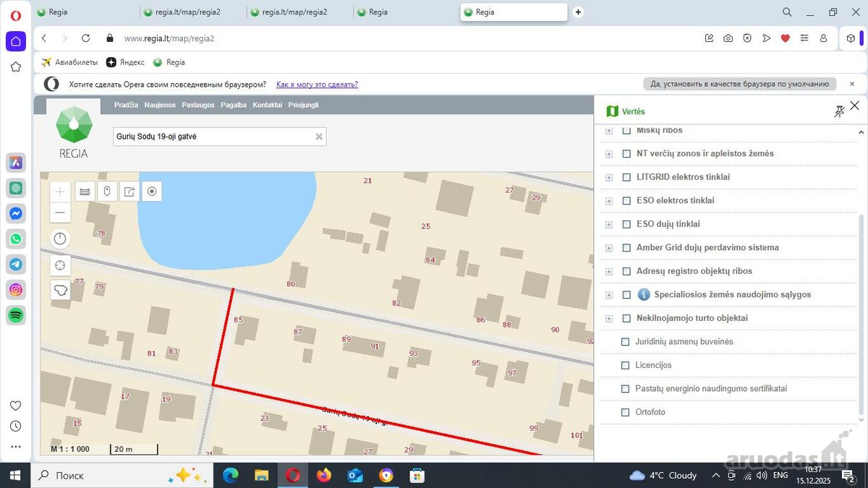Screen dimensions: 868x488
Task: Open Opera ad blocker shield icon
Action: [747, 38]
